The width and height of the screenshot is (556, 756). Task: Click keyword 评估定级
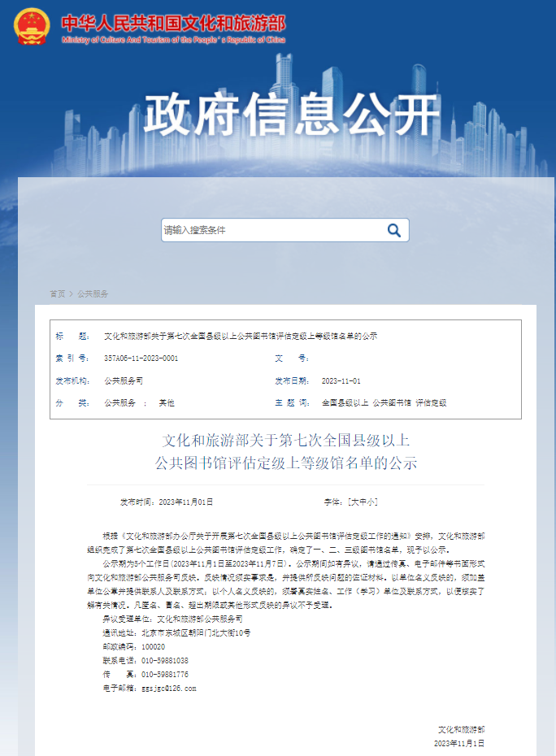click(431, 402)
